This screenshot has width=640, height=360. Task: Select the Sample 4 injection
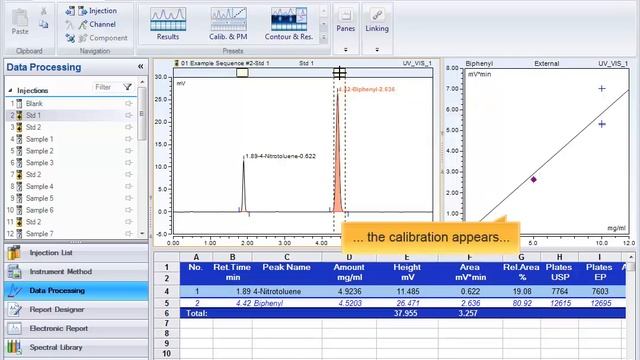tap(71, 187)
